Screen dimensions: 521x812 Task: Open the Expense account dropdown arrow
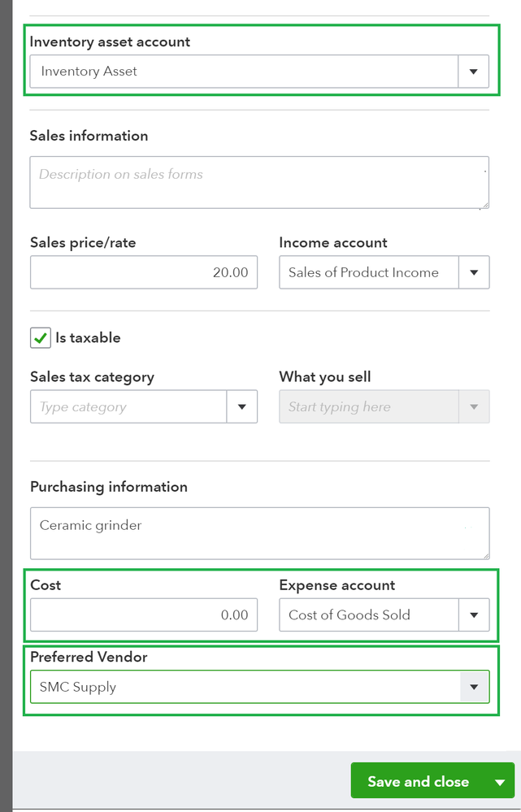[474, 615]
